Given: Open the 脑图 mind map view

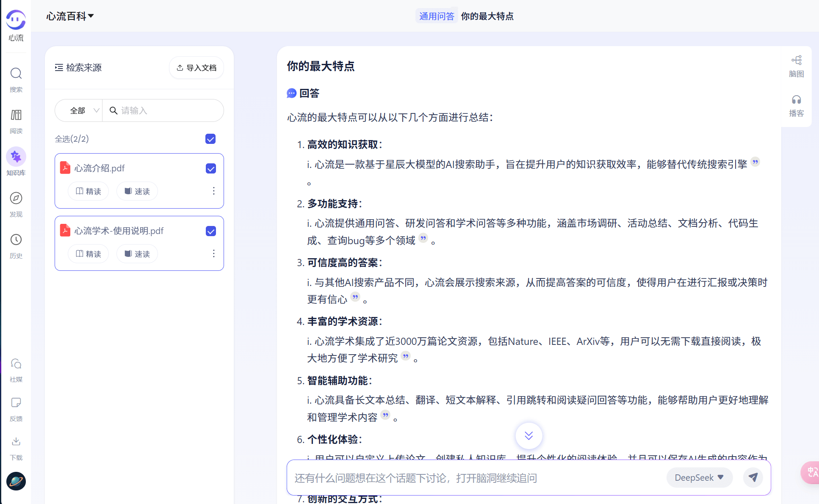Looking at the screenshot, I should pos(797,66).
